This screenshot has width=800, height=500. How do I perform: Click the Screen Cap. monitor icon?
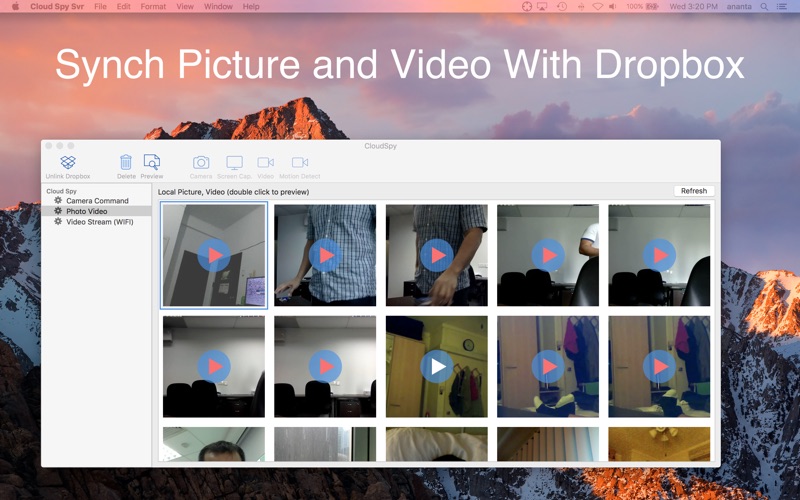(x=234, y=163)
